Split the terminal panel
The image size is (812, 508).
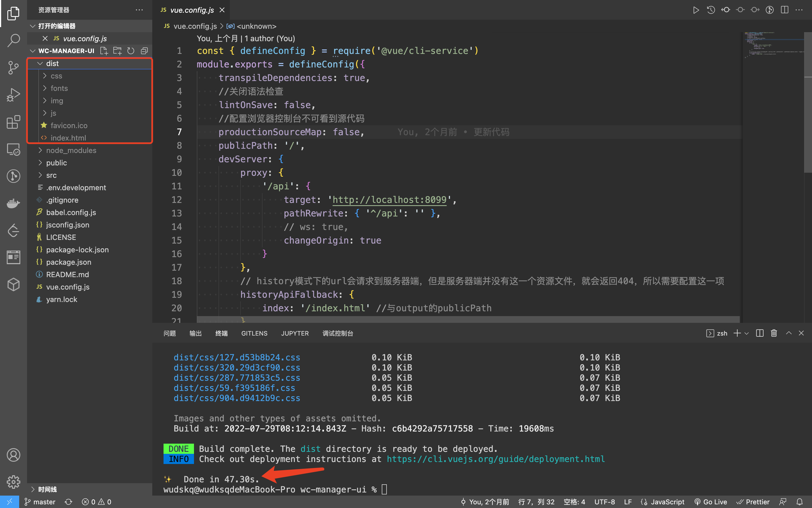760,333
